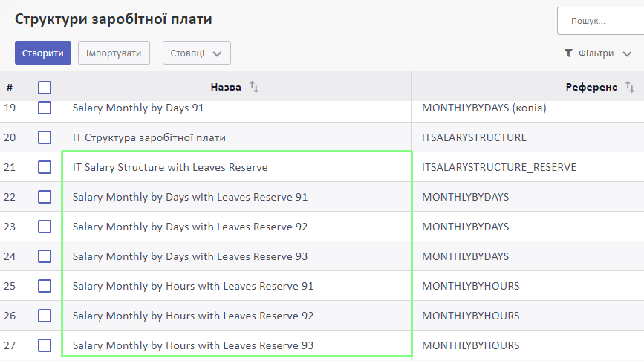Screen dimensions: 644x361
Task: Toggle the checkbox on row 27
Action: 45,345
